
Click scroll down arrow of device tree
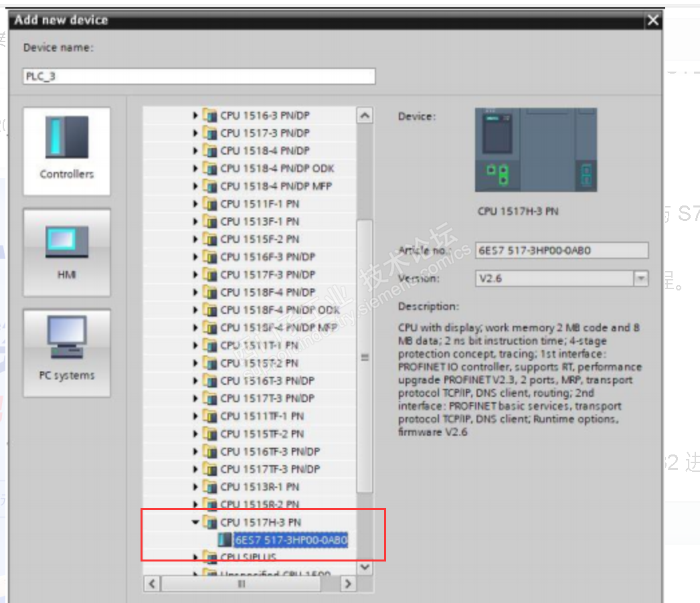(365, 567)
